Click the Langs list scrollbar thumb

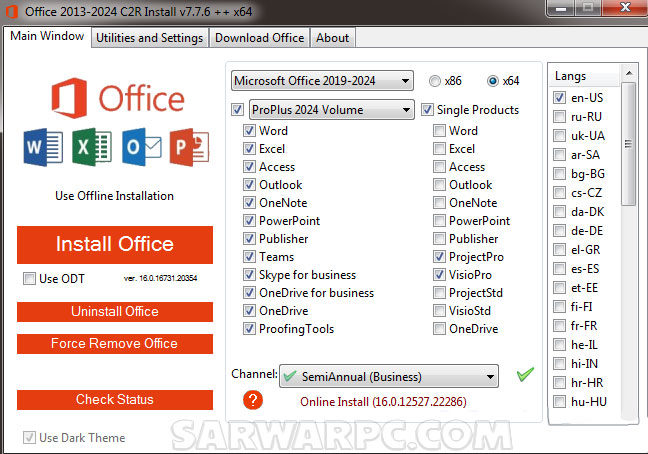tap(629, 144)
